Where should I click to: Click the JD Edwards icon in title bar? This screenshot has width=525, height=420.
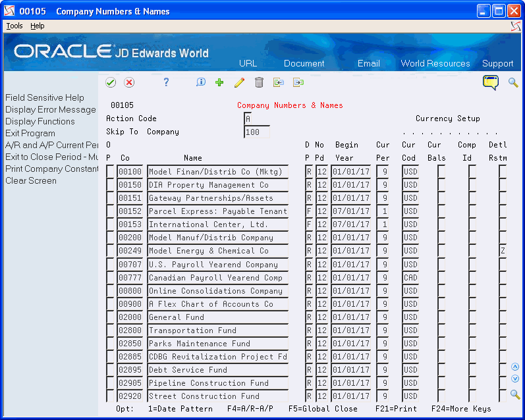pyautogui.click(x=9, y=11)
